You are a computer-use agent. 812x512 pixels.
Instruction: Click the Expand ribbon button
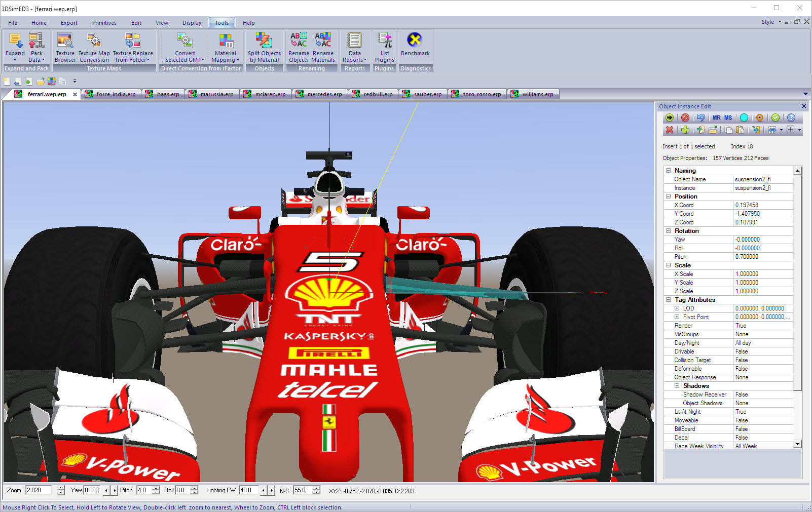(x=15, y=47)
